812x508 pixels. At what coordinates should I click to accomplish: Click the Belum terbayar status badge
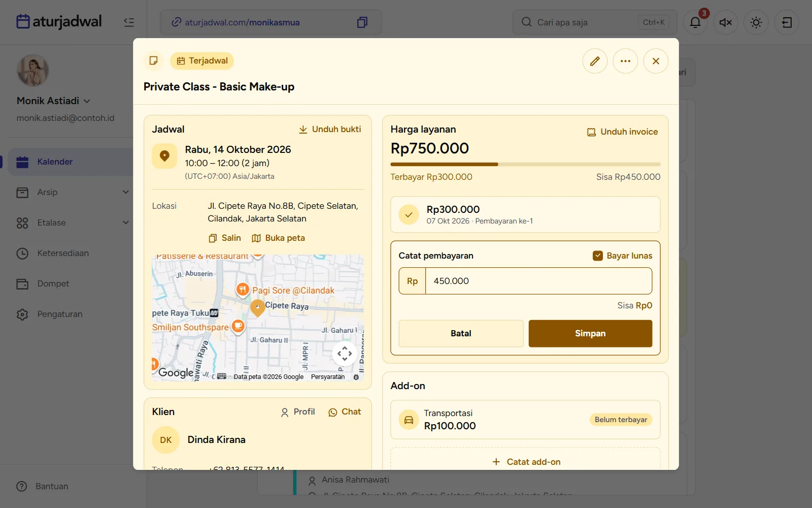621,420
